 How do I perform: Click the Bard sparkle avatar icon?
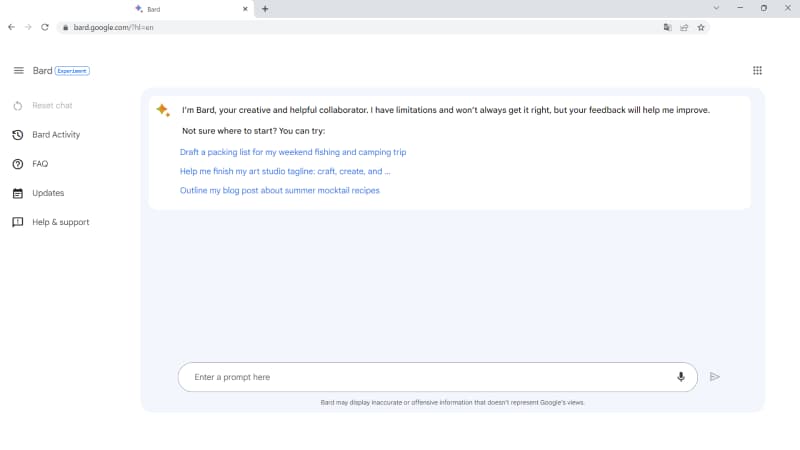coord(163,110)
